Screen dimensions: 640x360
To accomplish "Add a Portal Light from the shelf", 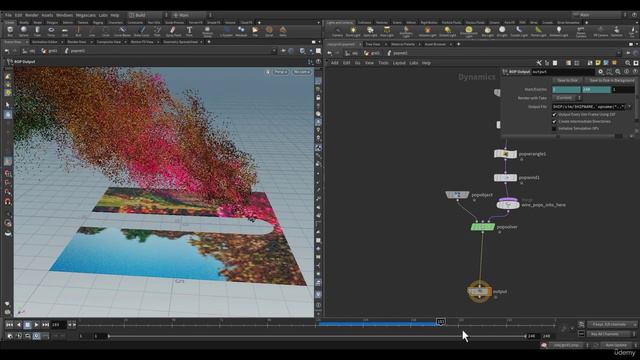I will coord(538,31).
